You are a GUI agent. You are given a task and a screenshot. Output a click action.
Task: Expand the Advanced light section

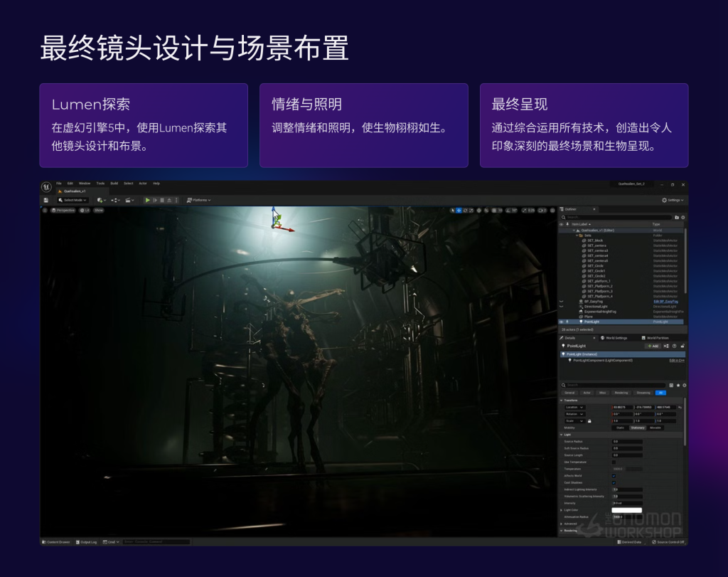[562, 524]
